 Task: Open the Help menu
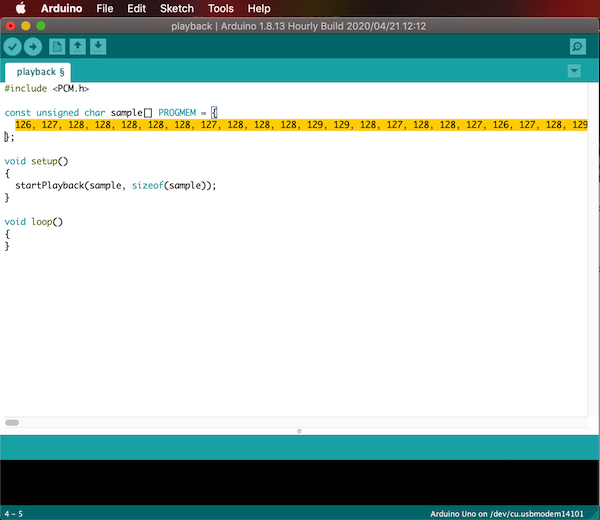click(259, 8)
